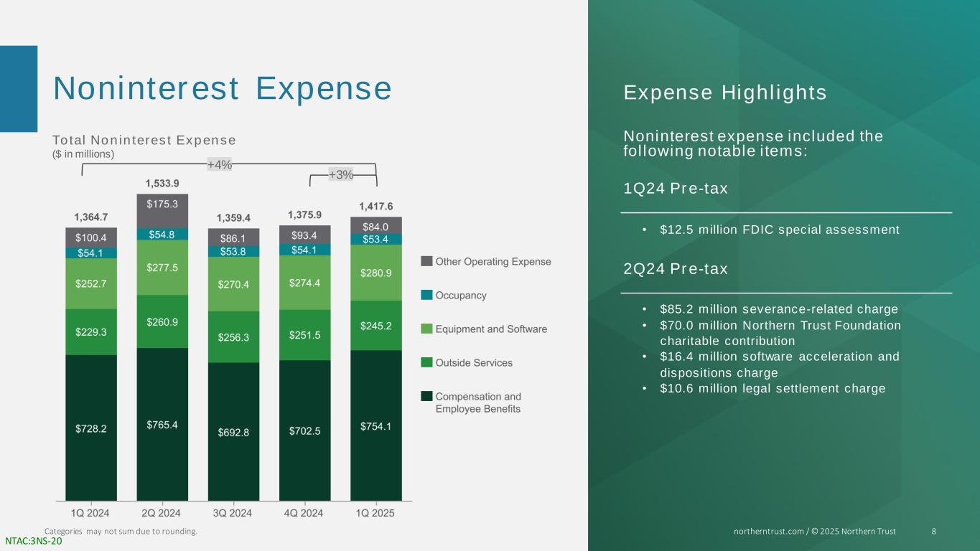This screenshot has width=980, height=551.
Task: Click the Outside Services legend swatch
Action: [426, 362]
